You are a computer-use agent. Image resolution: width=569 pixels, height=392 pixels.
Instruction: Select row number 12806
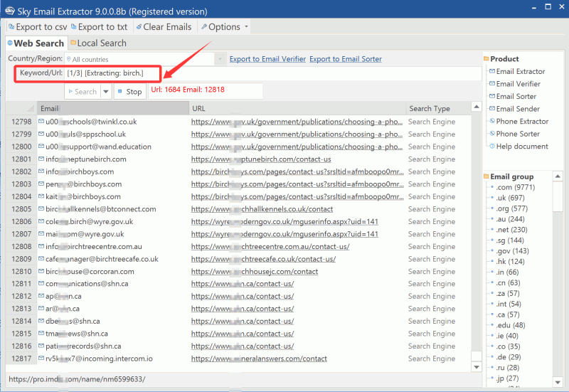21,222
